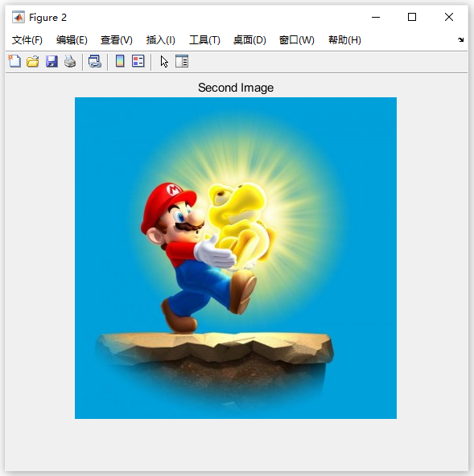Open a file with the folder icon
474x476 pixels.
tap(33, 61)
